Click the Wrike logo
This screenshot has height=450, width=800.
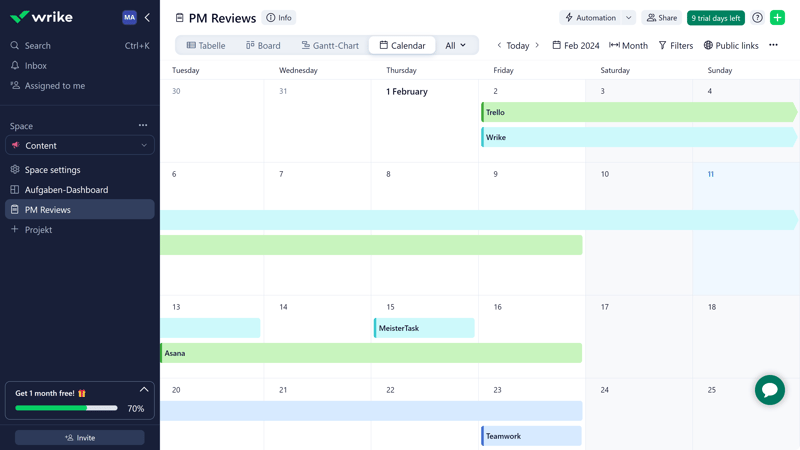pyautogui.click(x=41, y=17)
